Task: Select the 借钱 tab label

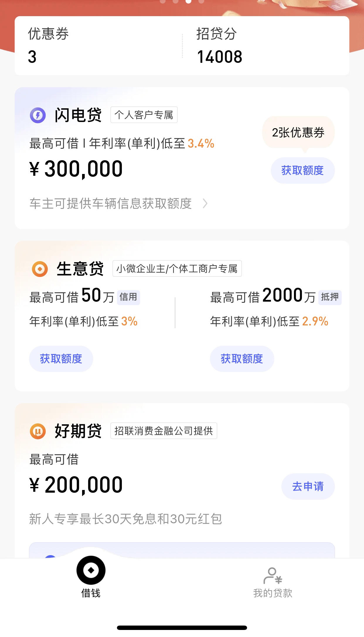Action: point(91,593)
